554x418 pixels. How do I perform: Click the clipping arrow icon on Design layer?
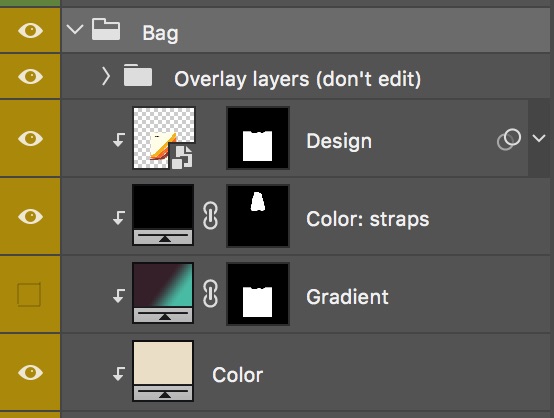pos(119,140)
